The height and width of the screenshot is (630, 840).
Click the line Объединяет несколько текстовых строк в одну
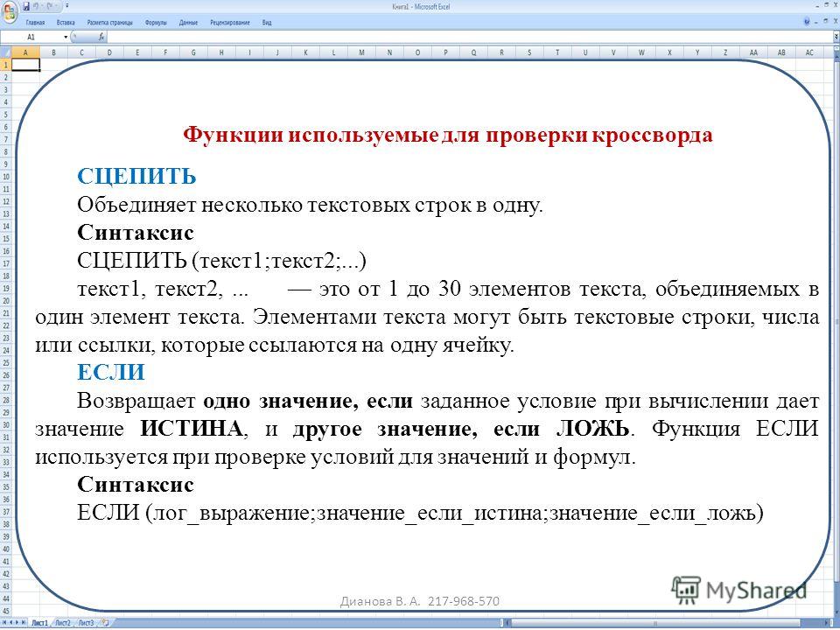tap(310, 205)
